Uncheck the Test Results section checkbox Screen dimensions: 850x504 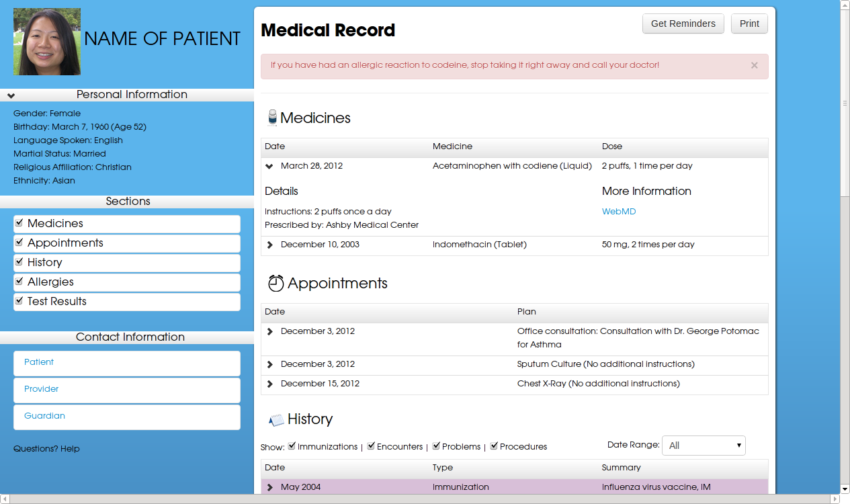(x=19, y=300)
